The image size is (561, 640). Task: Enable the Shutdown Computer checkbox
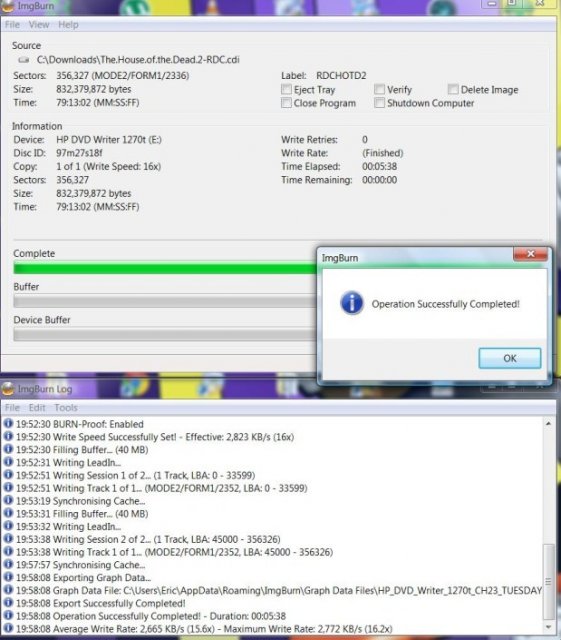point(379,102)
